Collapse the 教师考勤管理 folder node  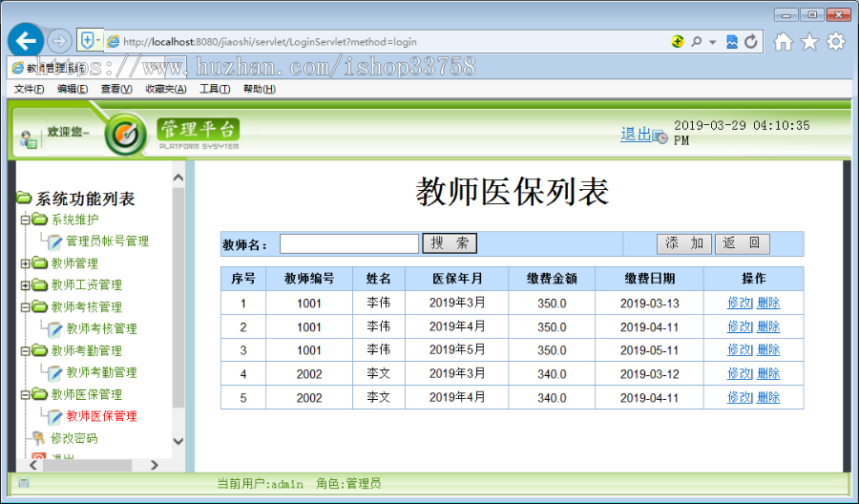click(x=25, y=351)
